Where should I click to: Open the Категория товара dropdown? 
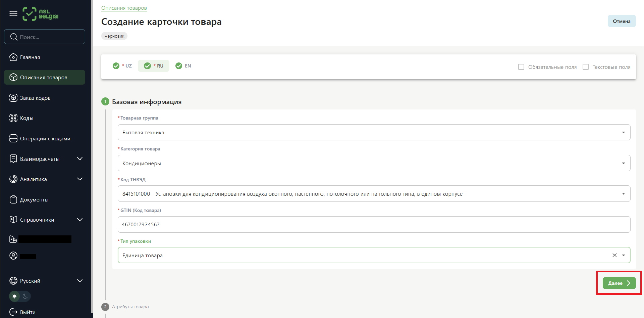coord(374,163)
